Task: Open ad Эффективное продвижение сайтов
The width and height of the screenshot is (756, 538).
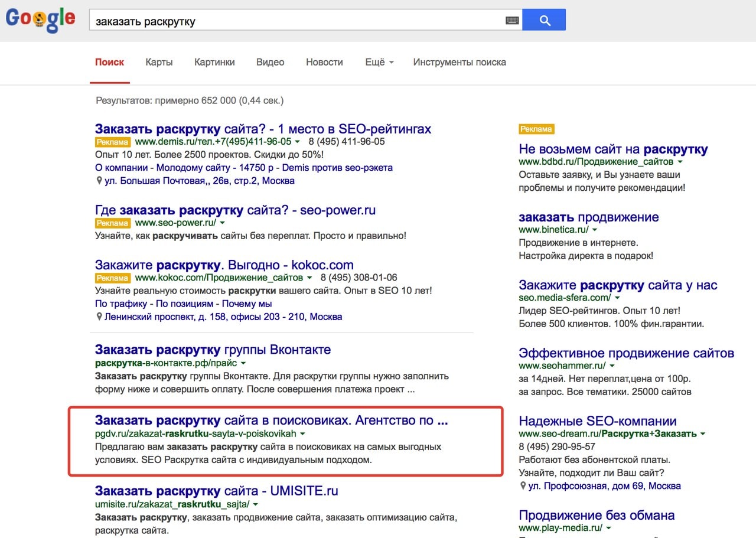Action: pyautogui.click(x=627, y=353)
